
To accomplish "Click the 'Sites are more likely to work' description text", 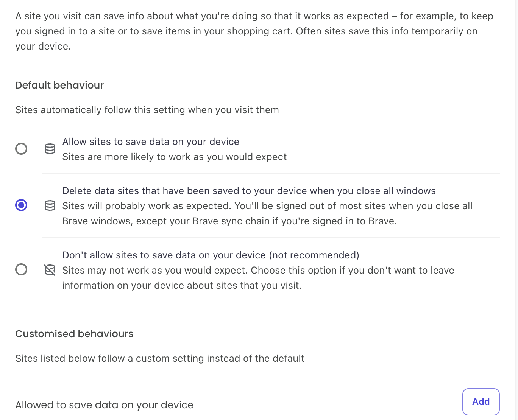I will tap(174, 157).
